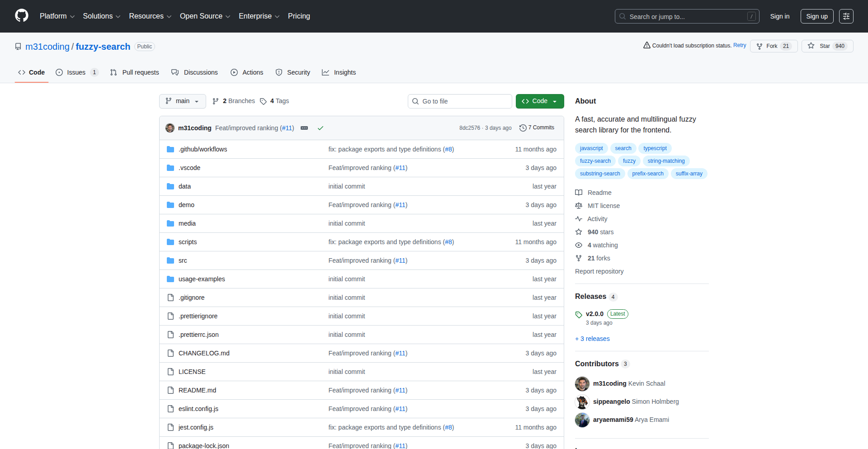Click m31coding contributor avatar
The image size is (868, 449).
point(582,383)
